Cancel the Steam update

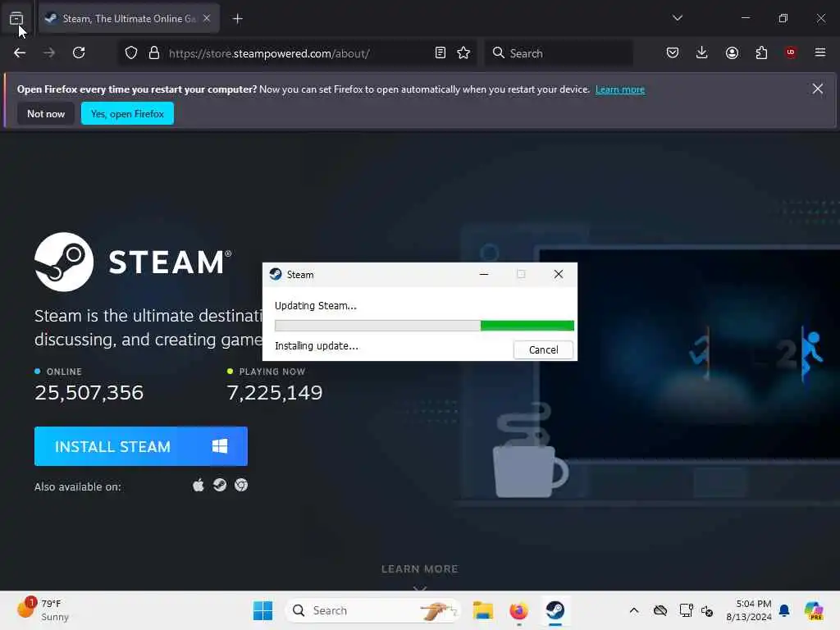(543, 349)
